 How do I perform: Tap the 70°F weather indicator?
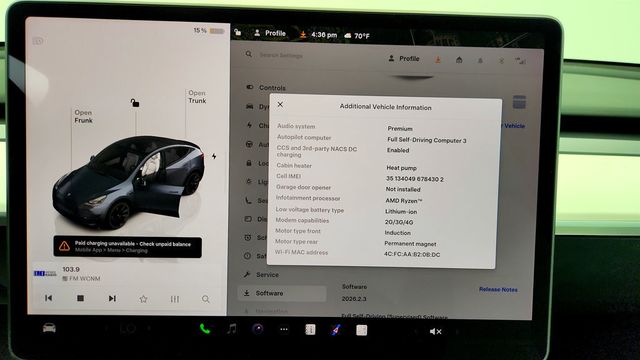pos(357,36)
